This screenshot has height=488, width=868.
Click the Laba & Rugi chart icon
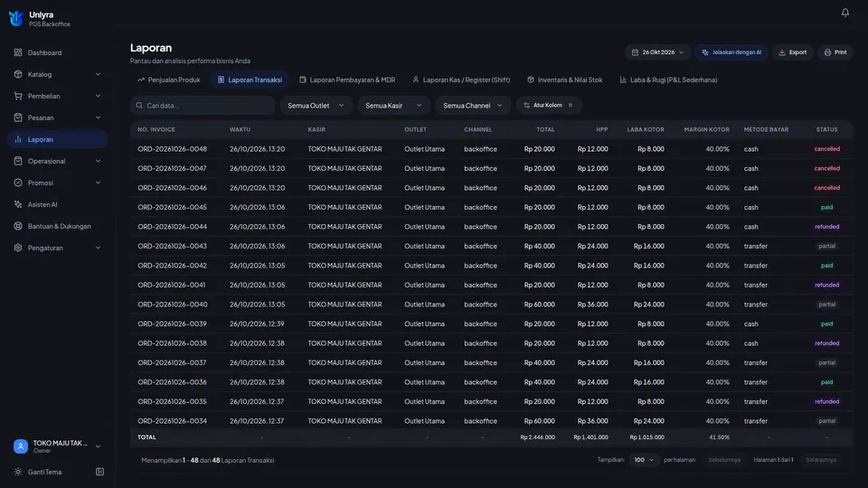point(623,80)
